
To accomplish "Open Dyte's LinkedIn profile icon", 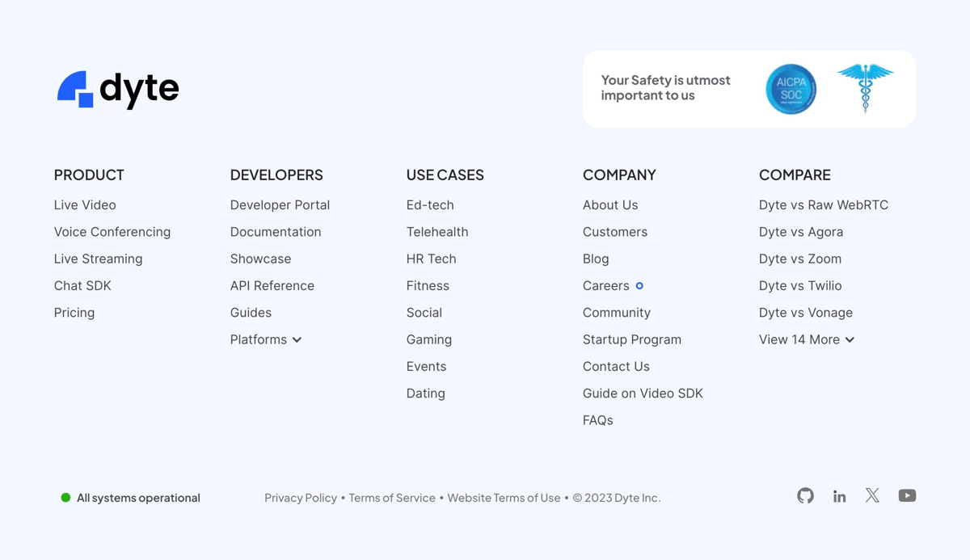I will click(839, 495).
